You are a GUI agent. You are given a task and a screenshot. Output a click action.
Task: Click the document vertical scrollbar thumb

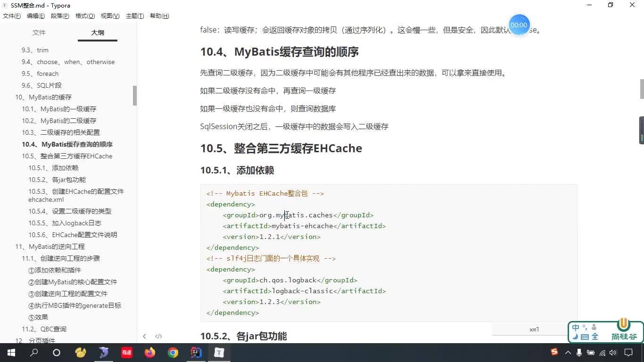coord(642,89)
